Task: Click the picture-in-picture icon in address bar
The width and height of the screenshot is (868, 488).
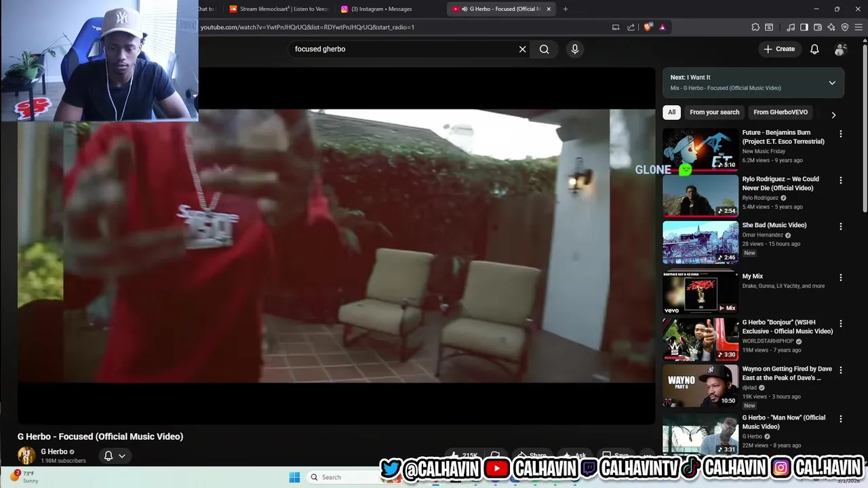Action: (x=616, y=27)
